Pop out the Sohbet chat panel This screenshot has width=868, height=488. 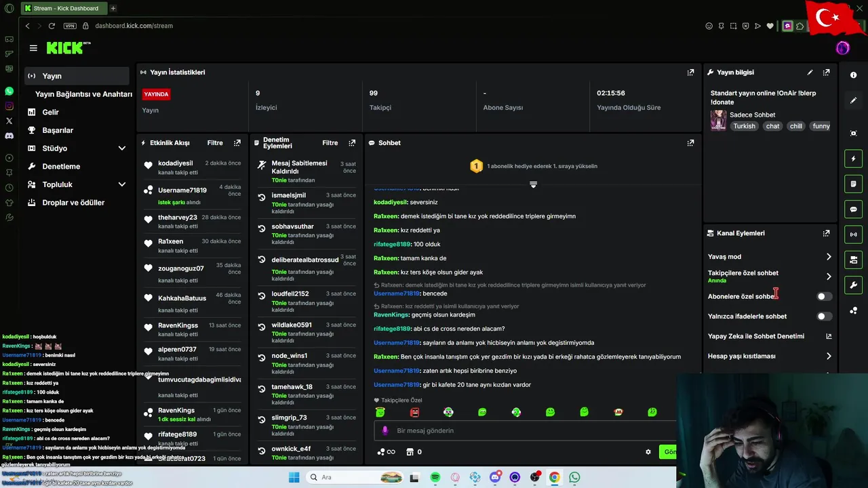[x=690, y=143]
